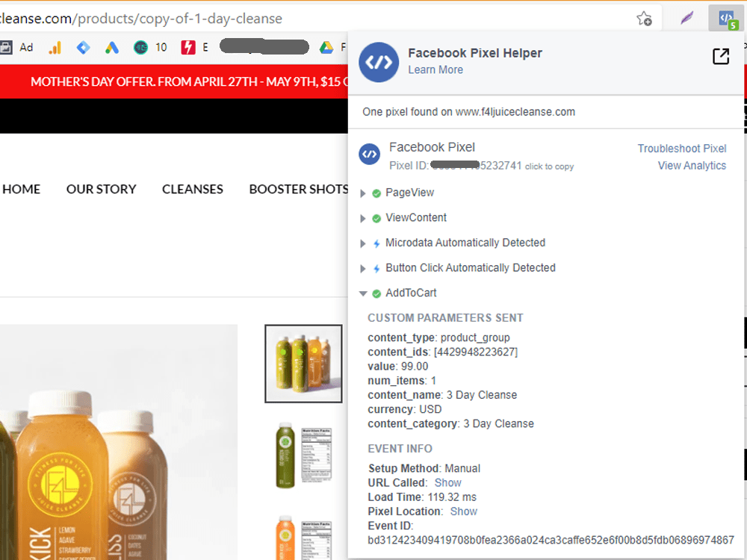The width and height of the screenshot is (747, 560).
Task: Click the Mother's Day offer red banner
Action: coord(174,81)
